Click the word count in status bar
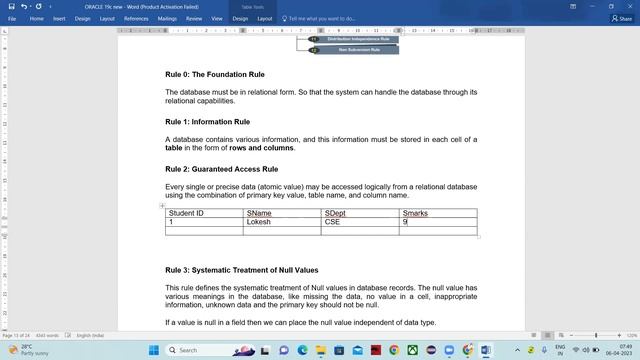Viewport: 640px width, 360px height. 47,336
